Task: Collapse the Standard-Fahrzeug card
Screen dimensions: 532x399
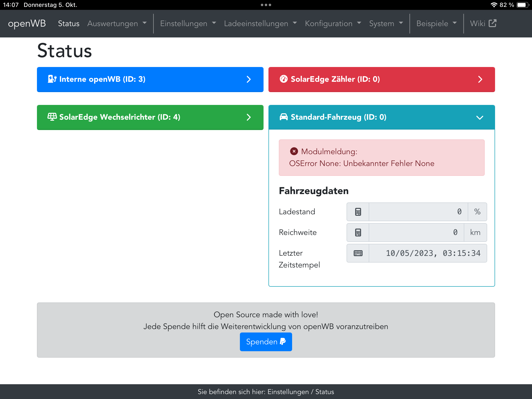Action: (x=480, y=117)
